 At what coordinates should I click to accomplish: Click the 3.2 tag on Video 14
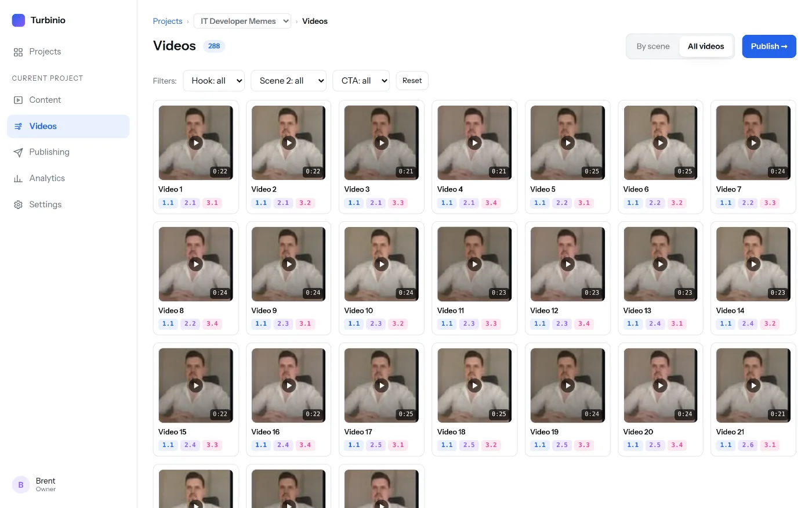tap(770, 324)
